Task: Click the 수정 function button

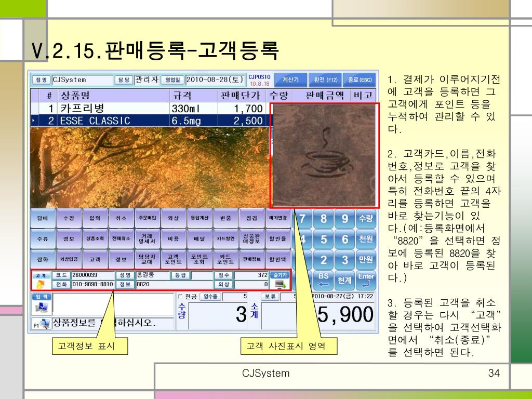Action: [69, 218]
